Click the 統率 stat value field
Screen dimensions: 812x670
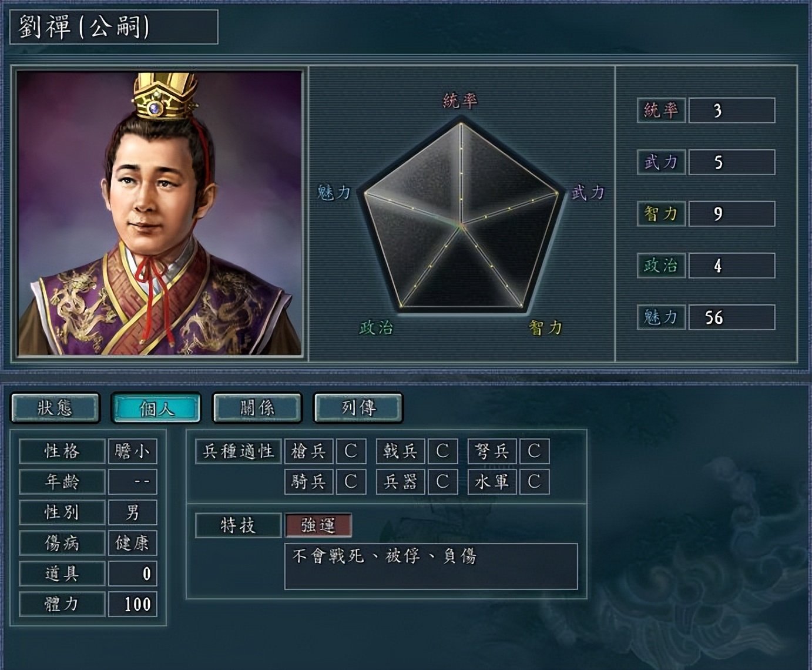732,110
